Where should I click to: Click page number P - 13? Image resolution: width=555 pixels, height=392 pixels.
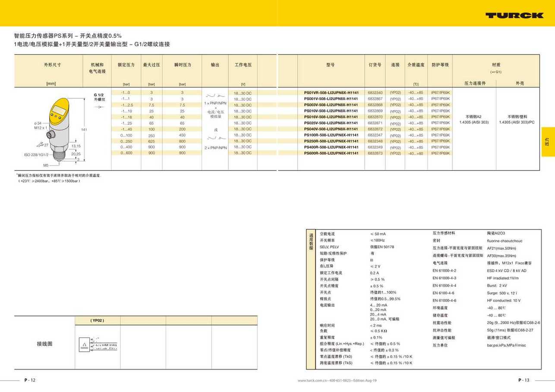(524, 380)
